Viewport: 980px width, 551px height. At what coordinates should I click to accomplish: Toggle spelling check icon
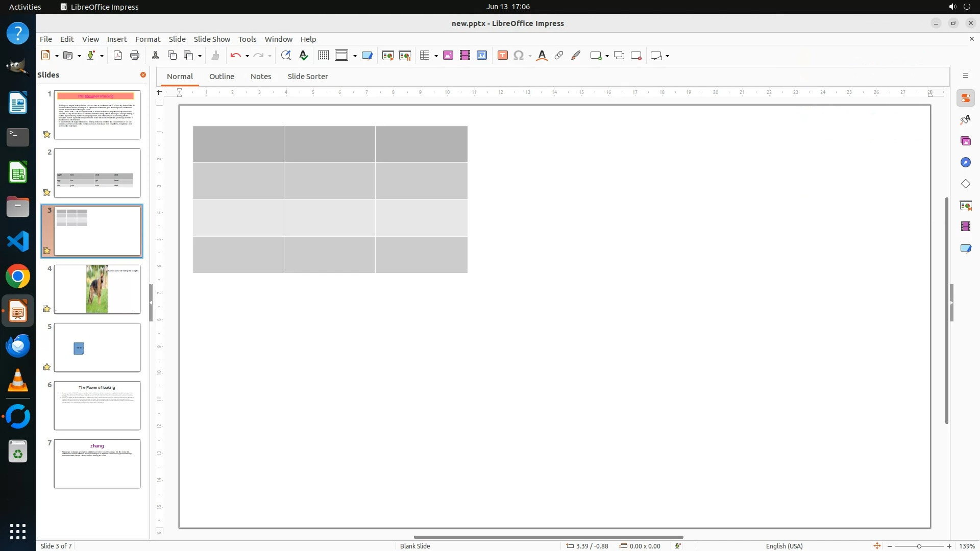click(x=304, y=56)
